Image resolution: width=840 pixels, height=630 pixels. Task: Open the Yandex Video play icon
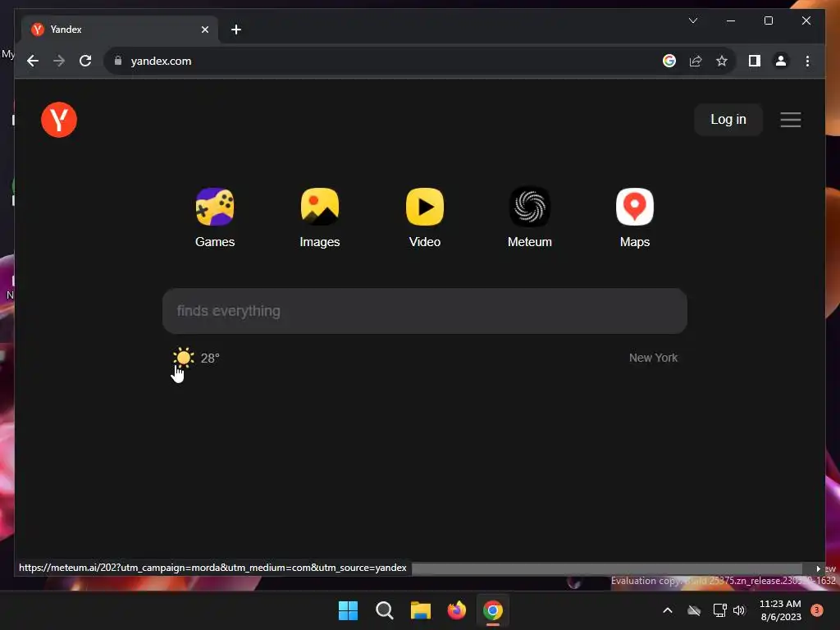(425, 207)
